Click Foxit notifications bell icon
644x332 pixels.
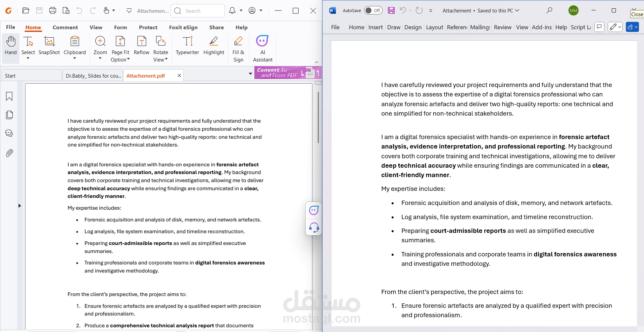[x=232, y=11]
